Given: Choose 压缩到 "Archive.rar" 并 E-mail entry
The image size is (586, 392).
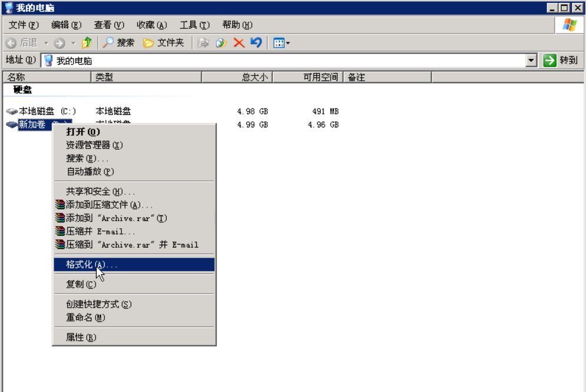Looking at the screenshot, I should pos(134,245).
